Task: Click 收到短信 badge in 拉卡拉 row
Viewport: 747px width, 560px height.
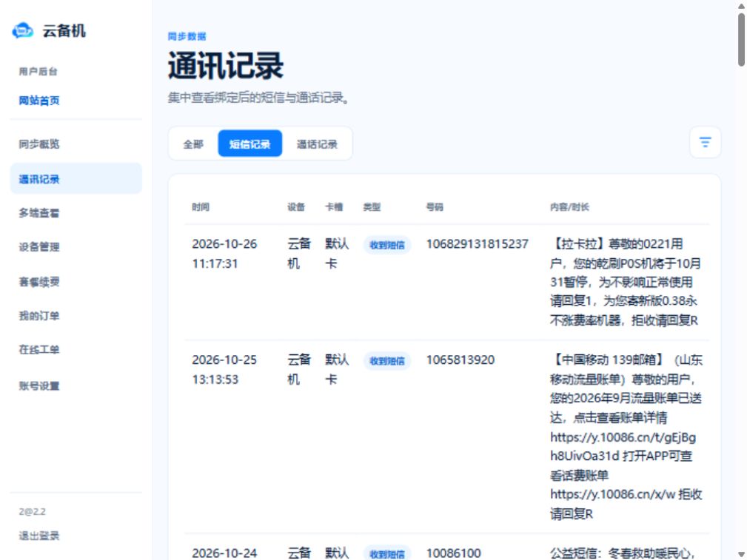Action: (387, 246)
